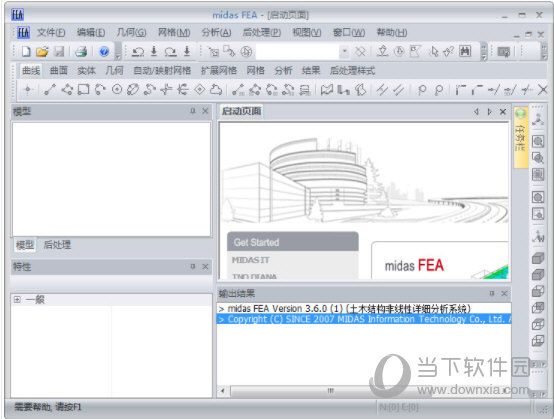554x419 pixels.
Task: Pin the 模型 panel with pushpin
Action: (x=193, y=111)
